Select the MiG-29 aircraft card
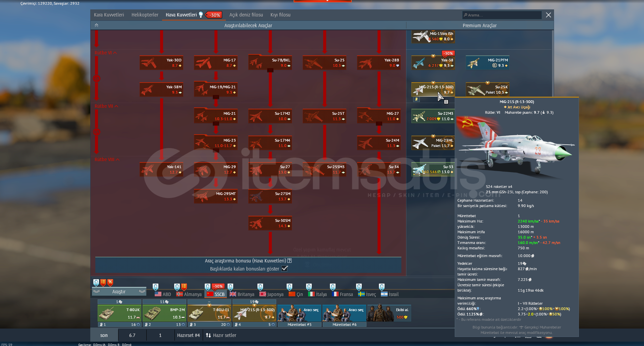The height and width of the screenshot is (346, 644). pyautogui.click(x=216, y=169)
